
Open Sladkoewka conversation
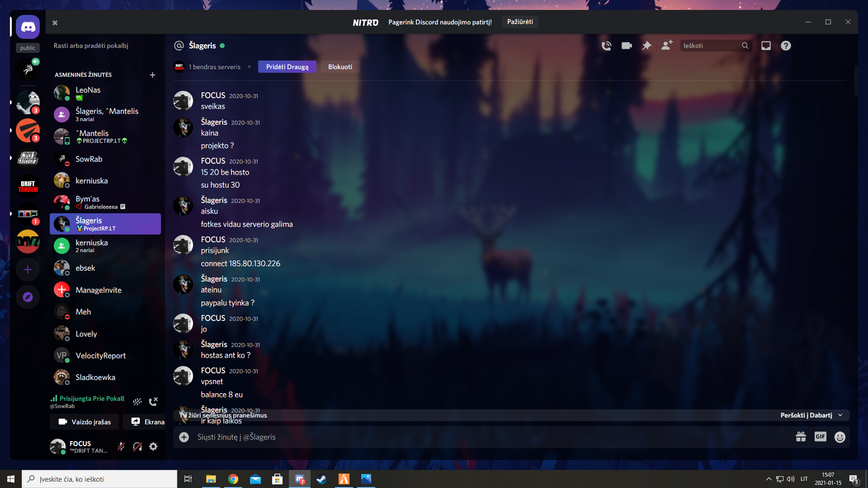click(x=105, y=377)
